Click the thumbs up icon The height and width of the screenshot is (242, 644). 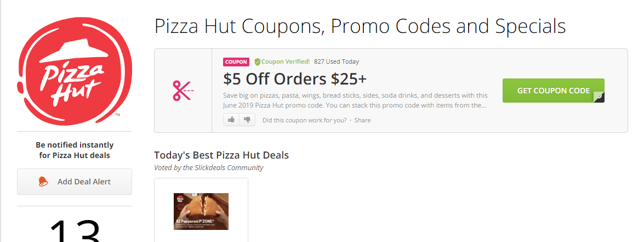click(231, 120)
